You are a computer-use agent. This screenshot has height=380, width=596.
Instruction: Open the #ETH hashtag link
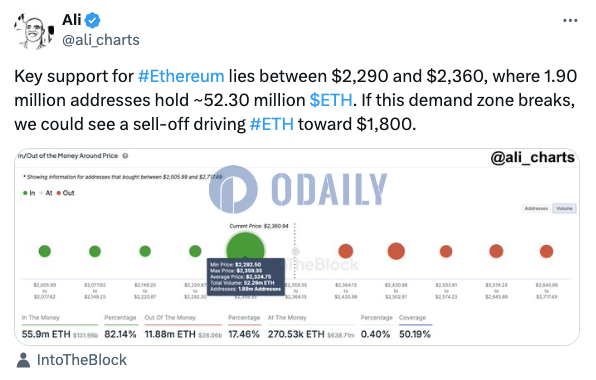272,124
